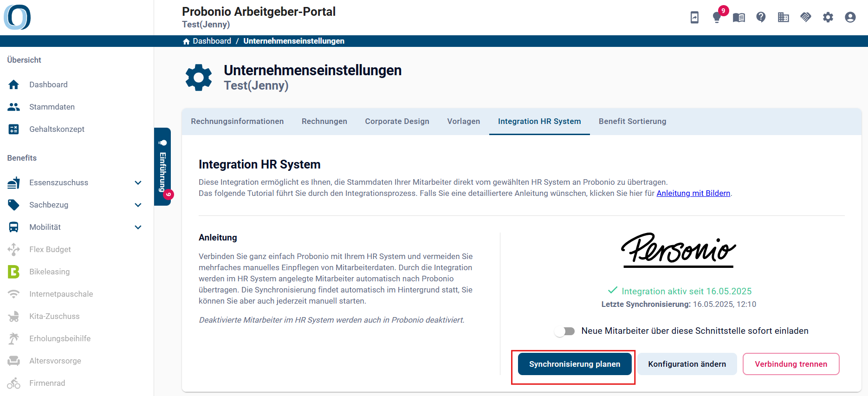The width and height of the screenshot is (868, 396).
Task: Click the Synchronisierung planen button
Action: 575,364
